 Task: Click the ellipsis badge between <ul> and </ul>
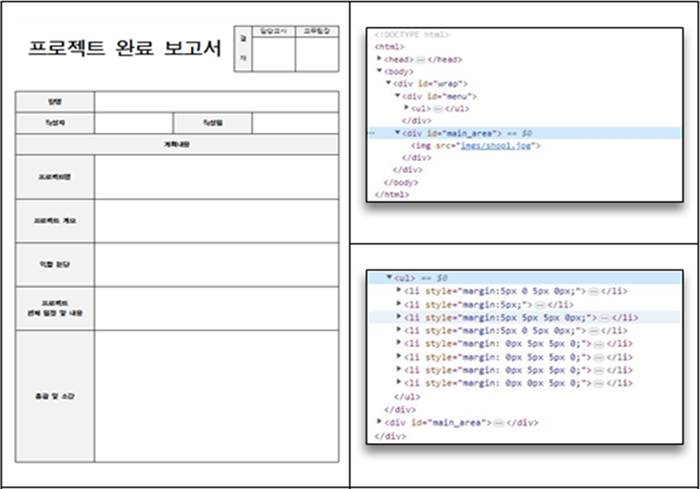(x=438, y=109)
